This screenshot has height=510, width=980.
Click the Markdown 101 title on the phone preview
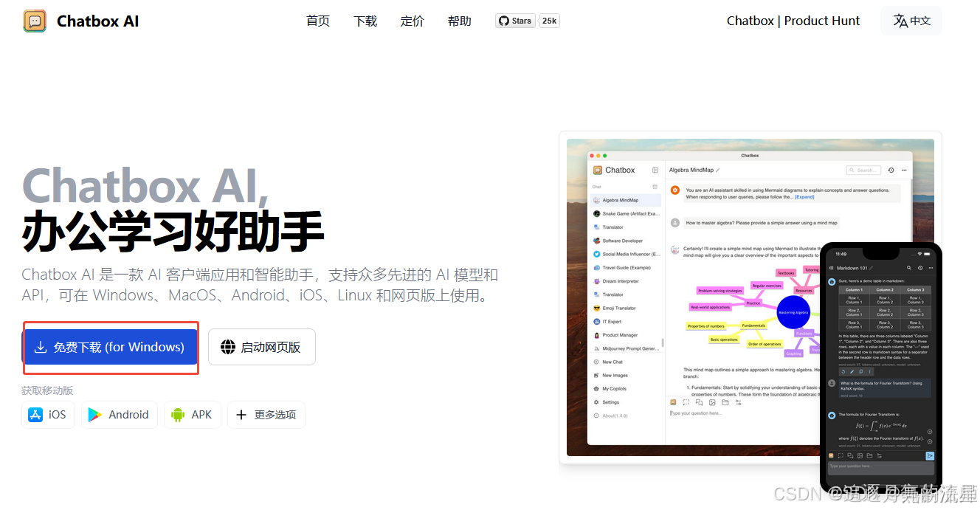point(852,268)
